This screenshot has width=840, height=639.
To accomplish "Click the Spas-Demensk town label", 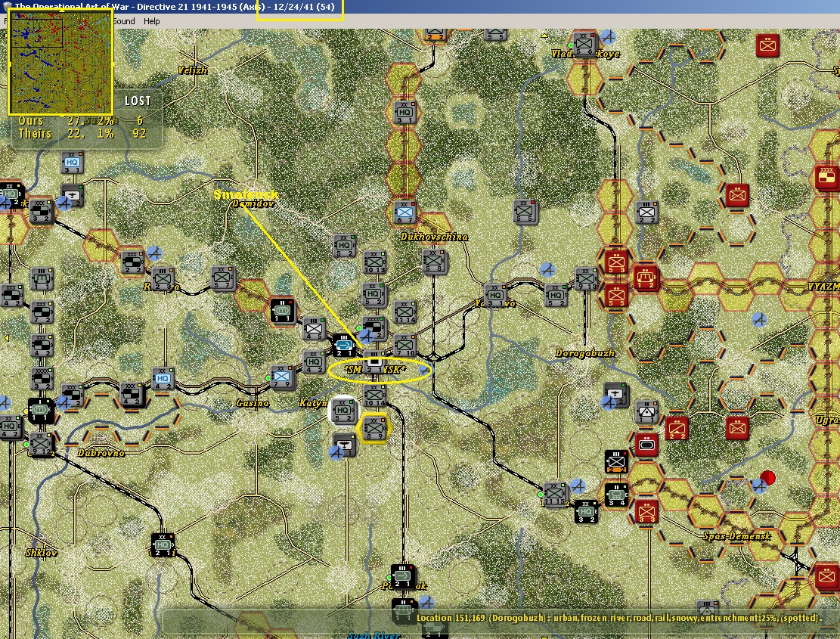I will [x=736, y=536].
